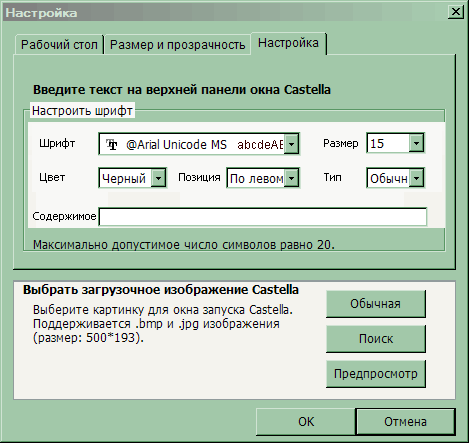Click the @Arial Unicode MS font name text
This screenshot has width=469, height=443.
click(176, 145)
